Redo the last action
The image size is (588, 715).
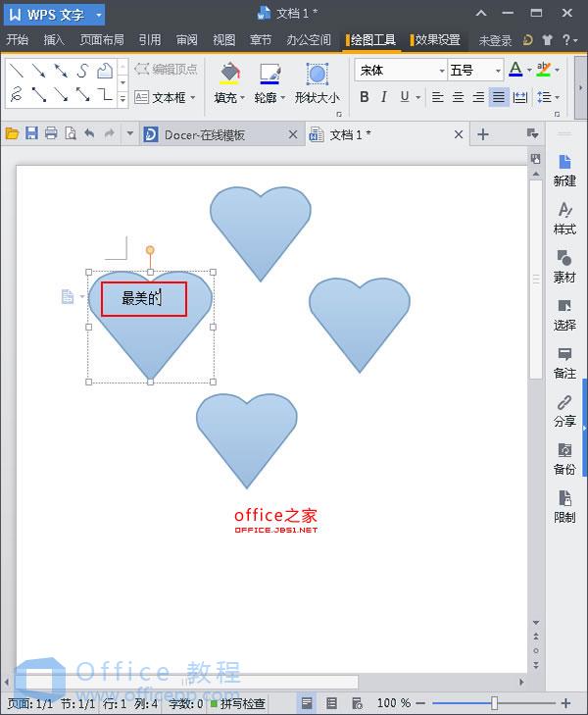click(x=110, y=133)
